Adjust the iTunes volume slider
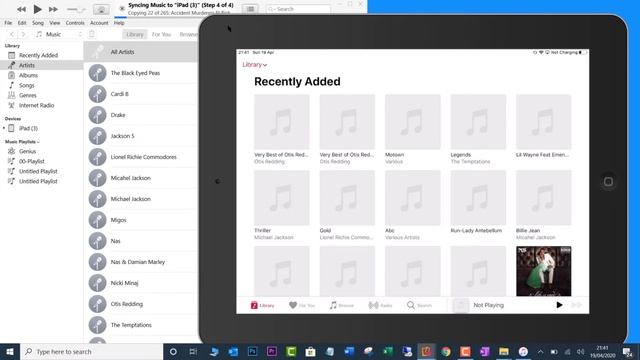Screen dimensions: 640x360 click(76, 9)
